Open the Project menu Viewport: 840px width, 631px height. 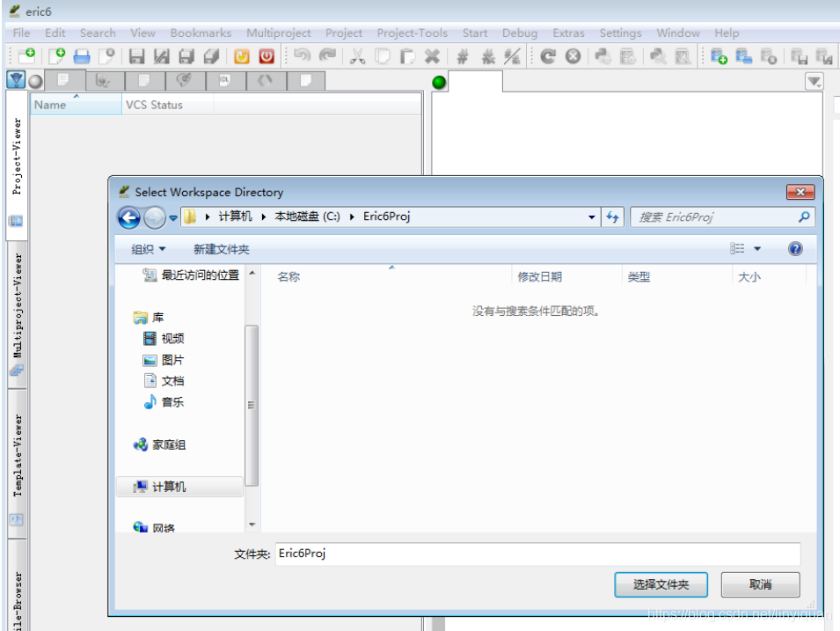[x=343, y=33]
